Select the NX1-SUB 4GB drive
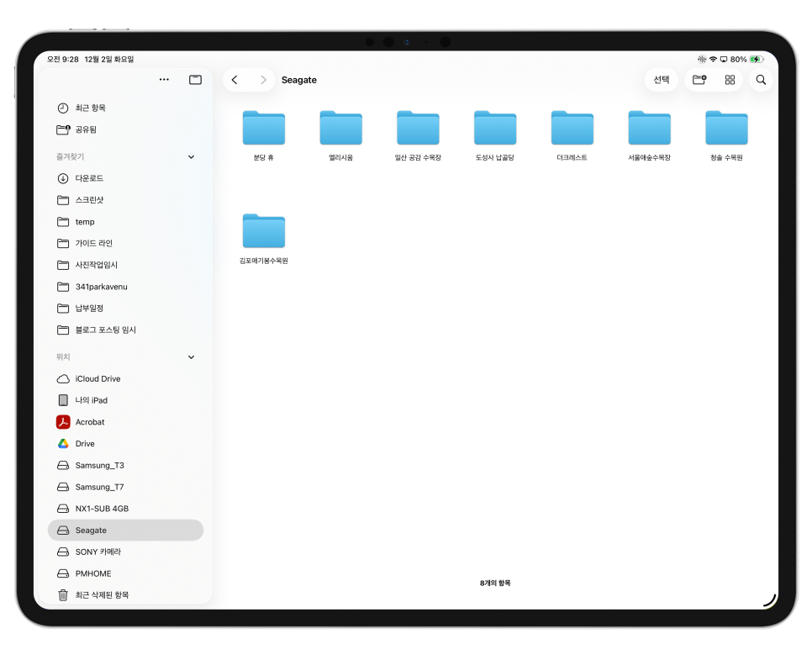This screenshot has height=660, width=812. click(x=125, y=509)
